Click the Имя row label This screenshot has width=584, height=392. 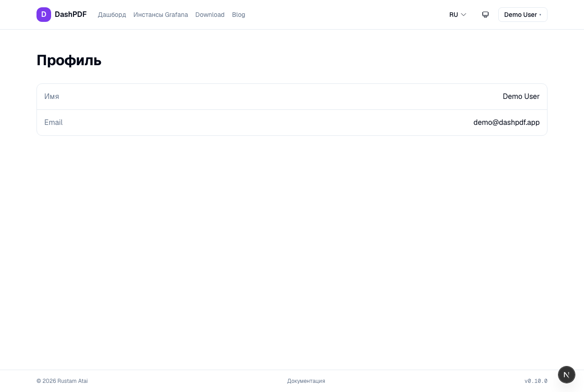[52, 97]
